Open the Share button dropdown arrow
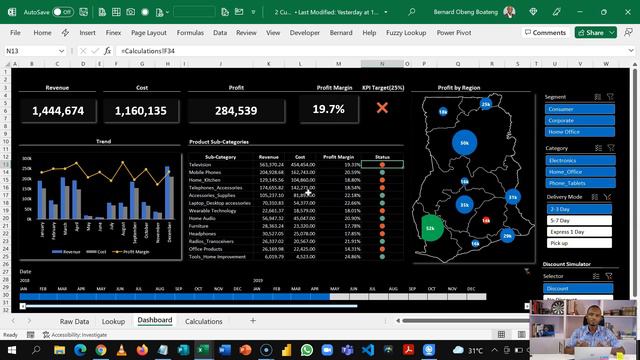640x360 pixels. click(612, 32)
